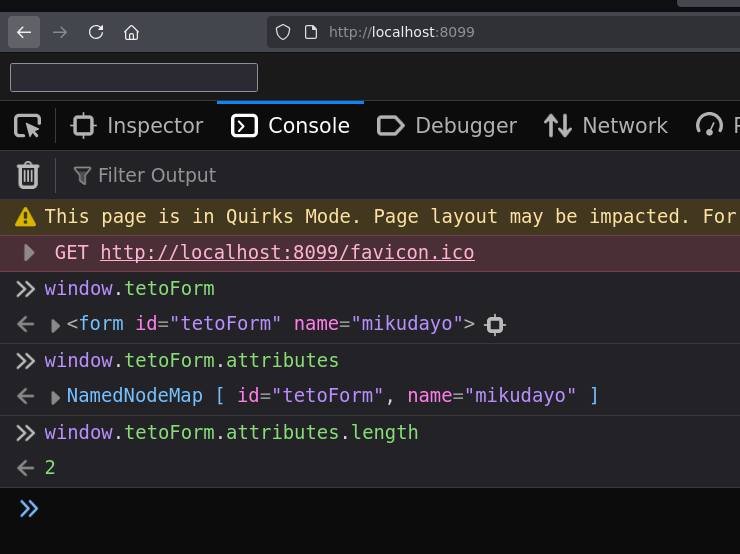The height and width of the screenshot is (554, 740).
Task: Open the browser home page icon
Action: tap(131, 32)
